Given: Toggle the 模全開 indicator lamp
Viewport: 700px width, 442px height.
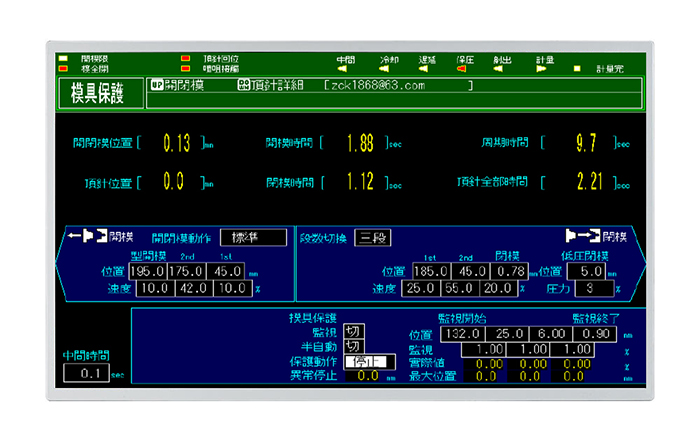Looking at the screenshot, I should click(63, 69).
